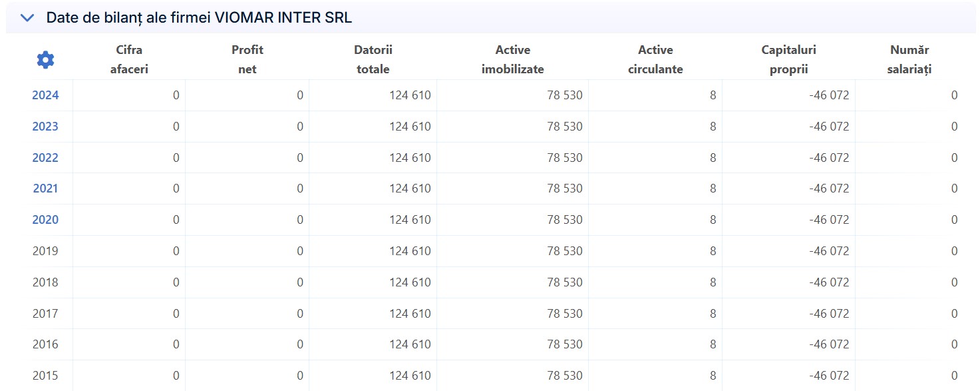Select the 2015 year row label
The height and width of the screenshot is (391, 980).
pos(45,376)
